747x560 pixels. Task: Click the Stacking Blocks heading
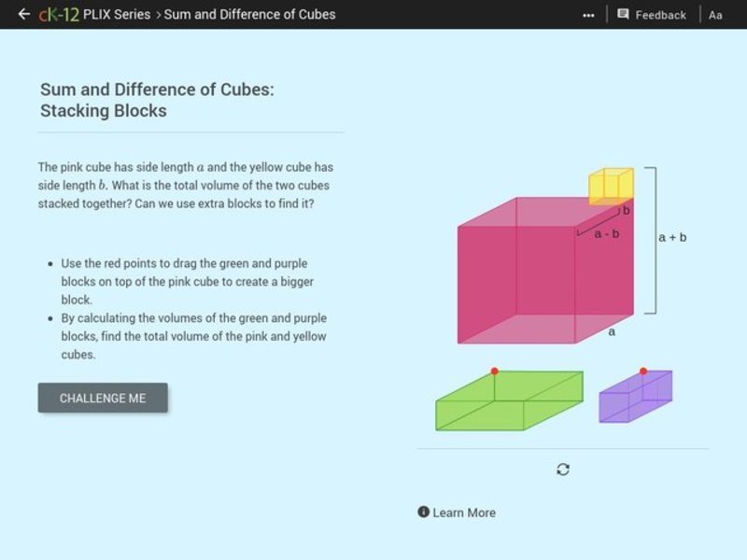coord(103,110)
